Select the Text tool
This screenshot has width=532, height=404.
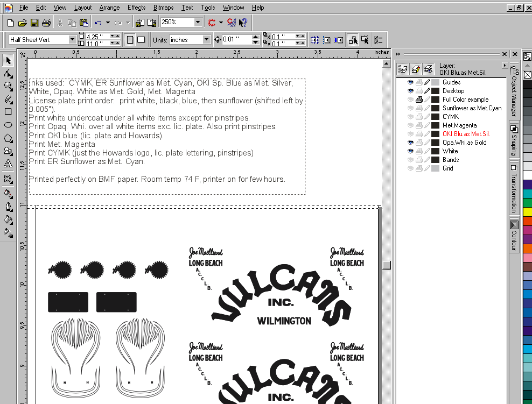[x=8, y=164]
